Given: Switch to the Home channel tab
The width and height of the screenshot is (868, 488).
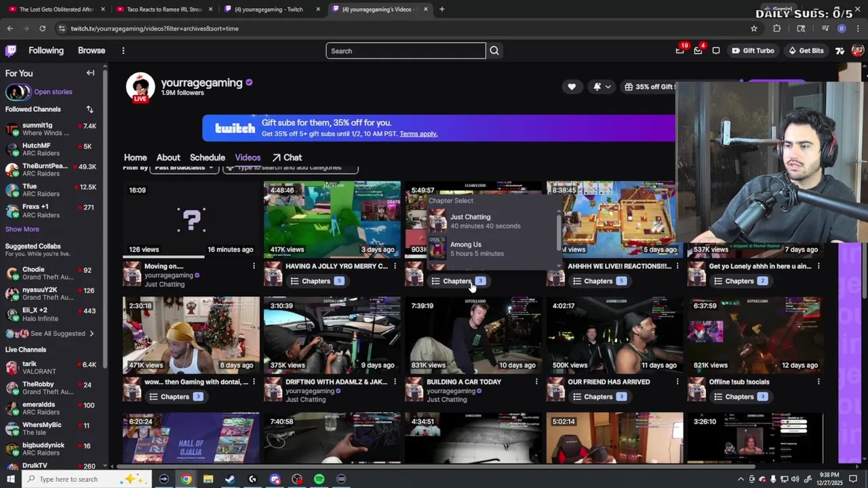Looking at the screenshot, I should [135, 157].
